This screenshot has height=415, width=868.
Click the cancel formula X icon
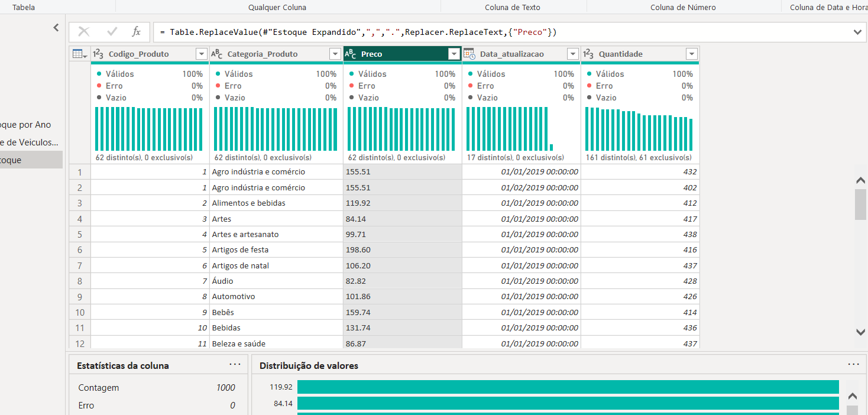point(84,32)
